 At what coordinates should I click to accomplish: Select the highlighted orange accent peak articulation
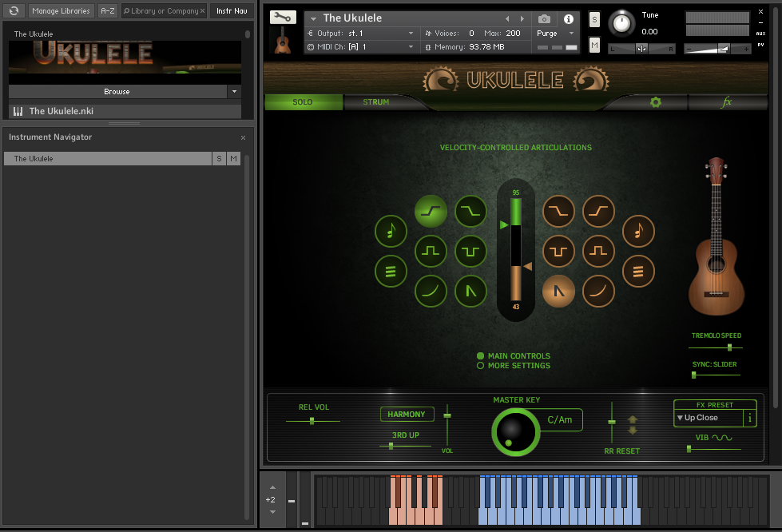558,292
